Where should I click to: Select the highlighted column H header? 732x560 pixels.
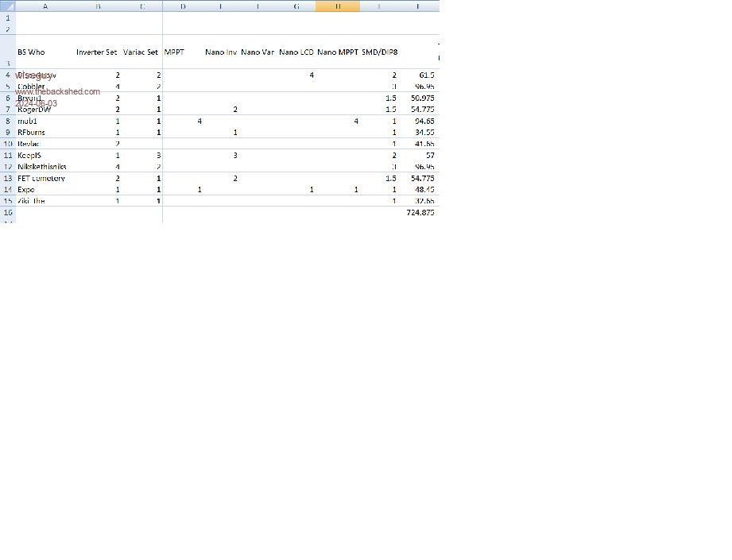pyautogui.click(x=338, y=6)
